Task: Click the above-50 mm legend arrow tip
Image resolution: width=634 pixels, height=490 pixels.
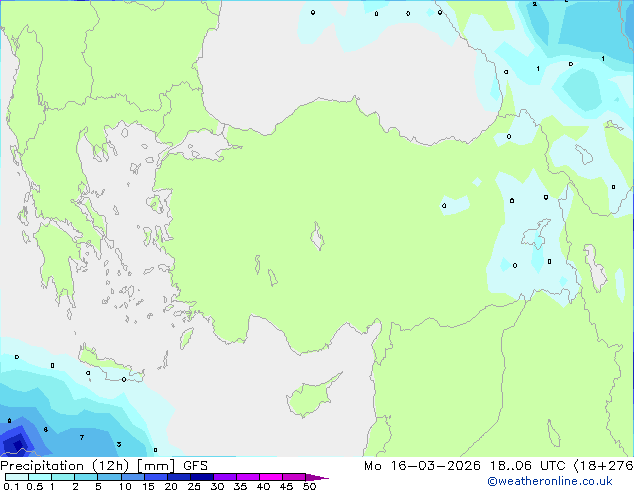Action: tap(317, 477)
